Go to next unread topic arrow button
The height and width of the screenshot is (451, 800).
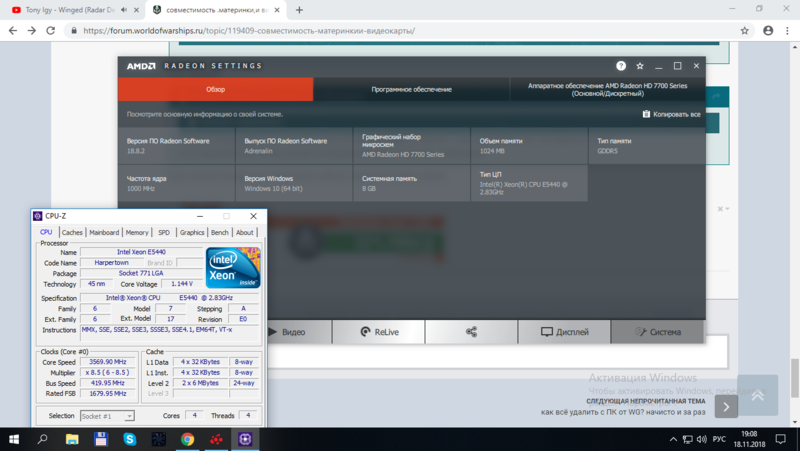coord(726,407)
